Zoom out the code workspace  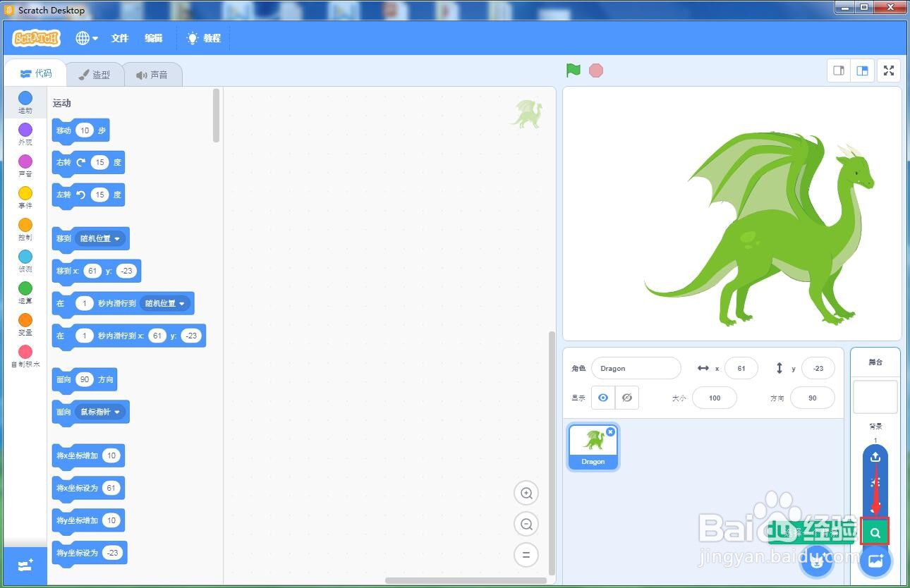pyautogui.click(x=526, y=524)
